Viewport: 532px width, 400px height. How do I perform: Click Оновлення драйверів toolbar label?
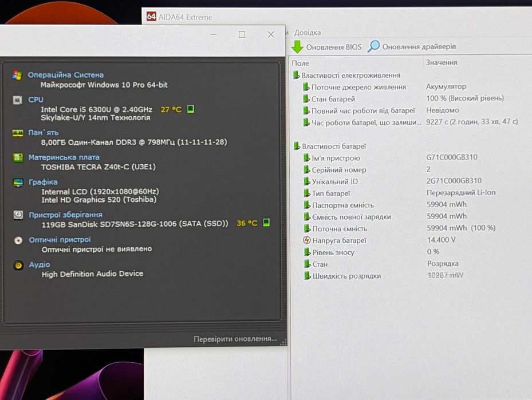pos(419,46)
